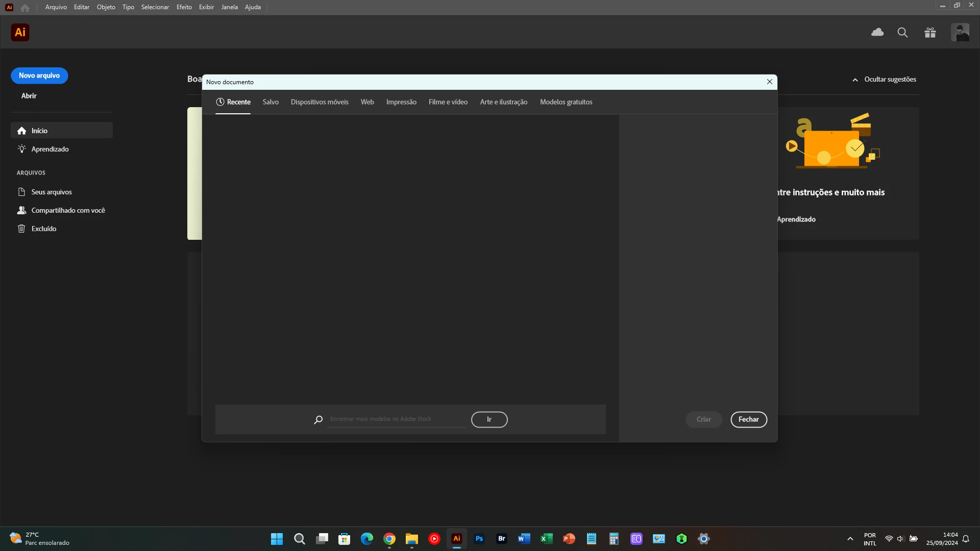
Task: Open Aprendizado in the left sidebar
Action: (x=50, y=149)
